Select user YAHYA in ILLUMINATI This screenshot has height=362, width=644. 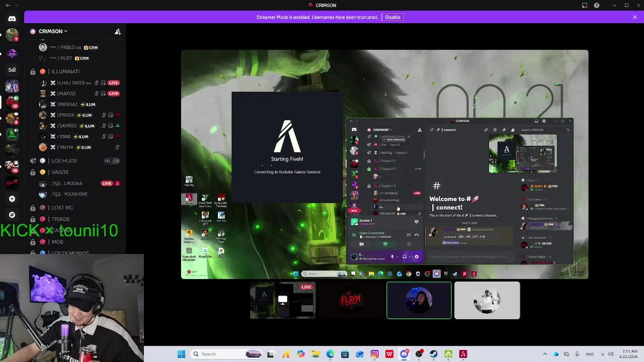[80, 147]
